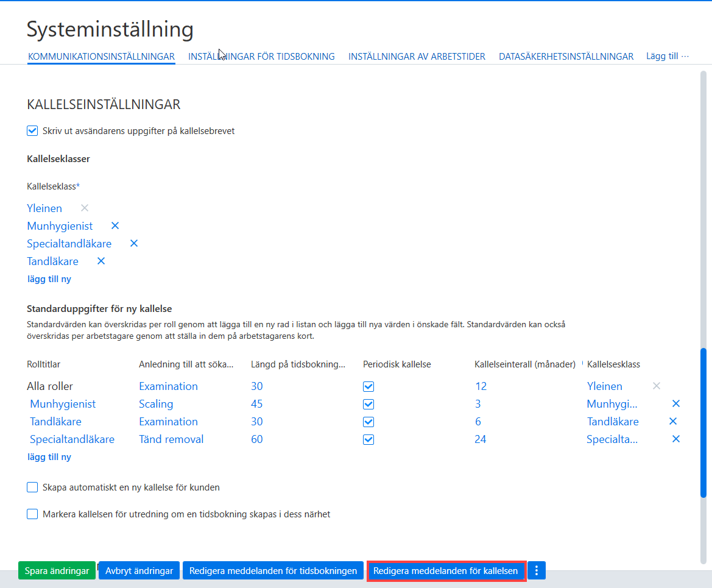Change the Tänd removal reason for Specialtandläkare

171,439
